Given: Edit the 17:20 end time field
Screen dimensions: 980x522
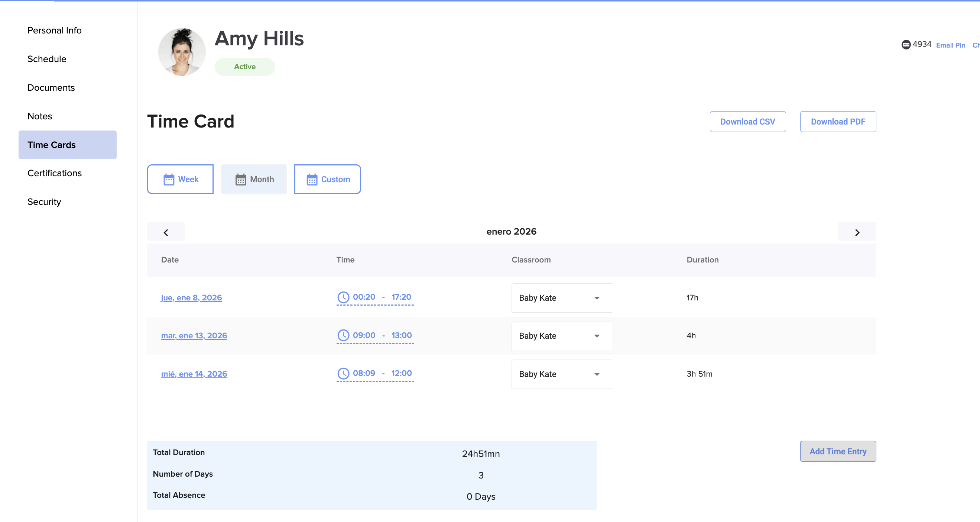Looking at the screenshot, I should pos(401,297).
